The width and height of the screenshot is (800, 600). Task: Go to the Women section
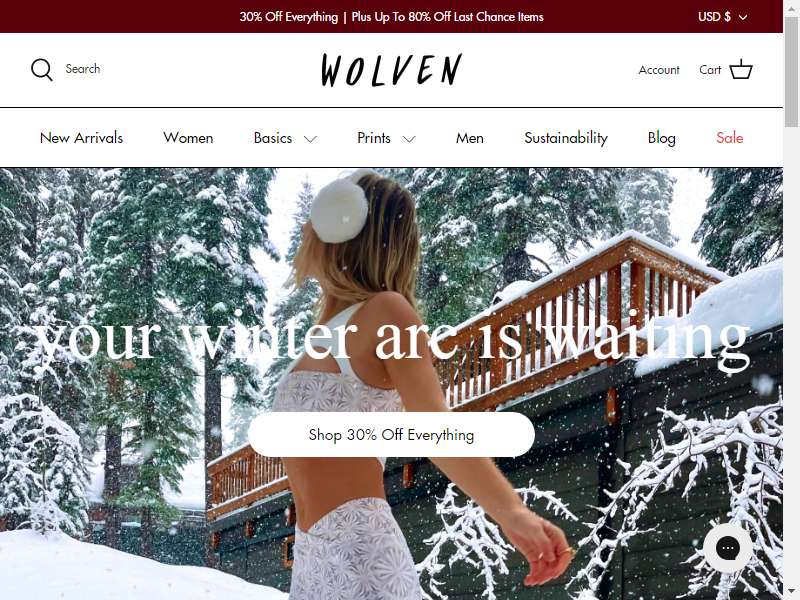click(188, 138)
